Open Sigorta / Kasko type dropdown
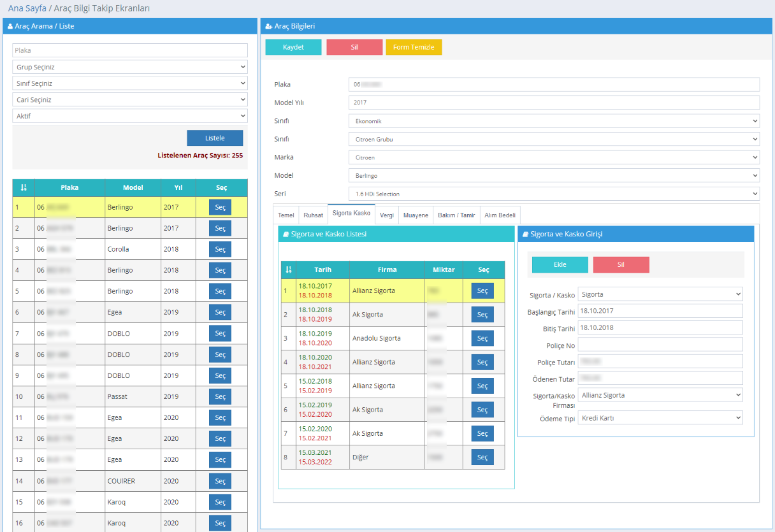775x532 pixels. 660,294
